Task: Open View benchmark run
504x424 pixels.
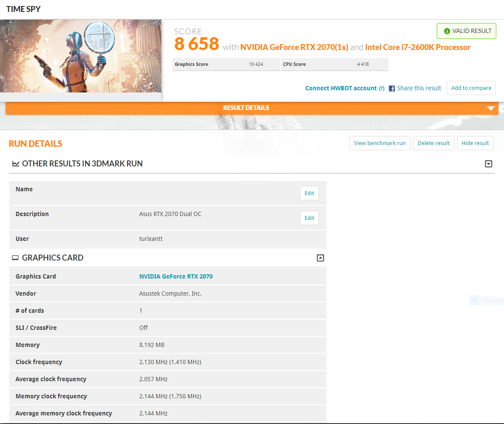Action: point(379,143)
